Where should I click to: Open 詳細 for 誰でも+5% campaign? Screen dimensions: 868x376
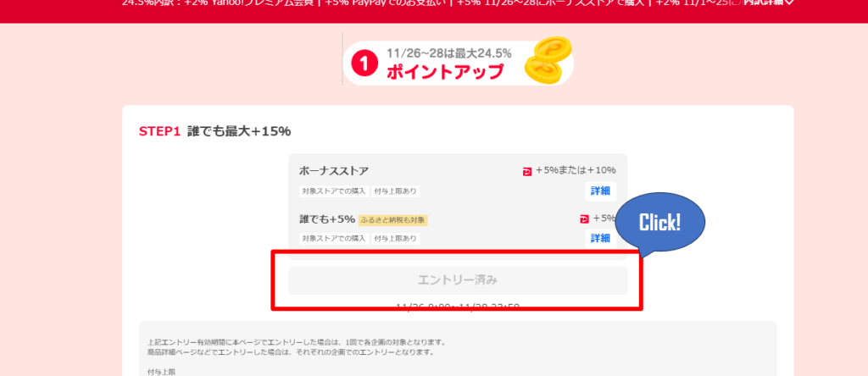tap(600, 238)
